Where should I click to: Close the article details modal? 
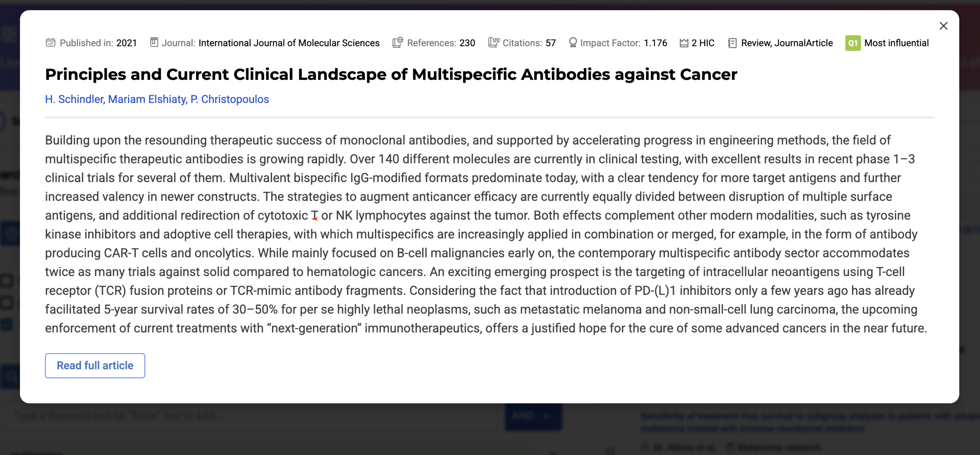point(943,26)
